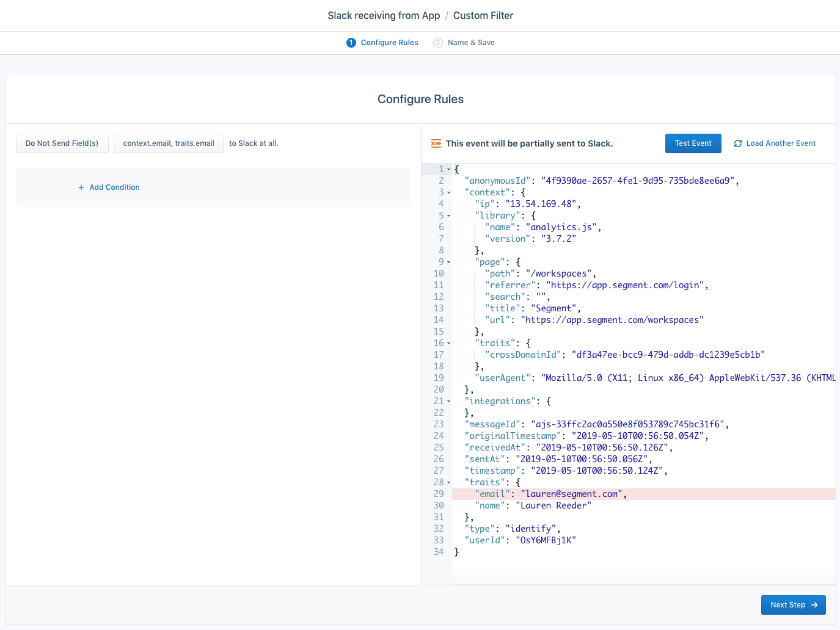
Task: Click the numbered circle for step 2
Action: [x=437, y=42]
